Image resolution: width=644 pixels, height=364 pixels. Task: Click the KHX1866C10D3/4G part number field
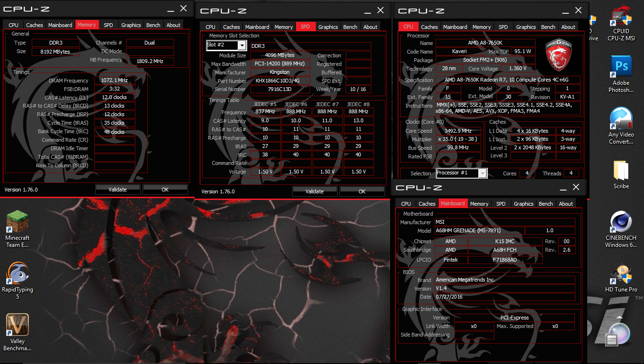click(x=280, y=81)
